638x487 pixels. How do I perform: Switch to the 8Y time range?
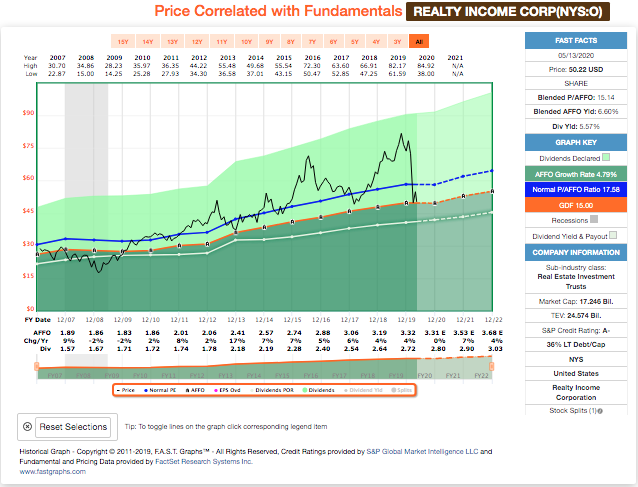click(291, 41)
